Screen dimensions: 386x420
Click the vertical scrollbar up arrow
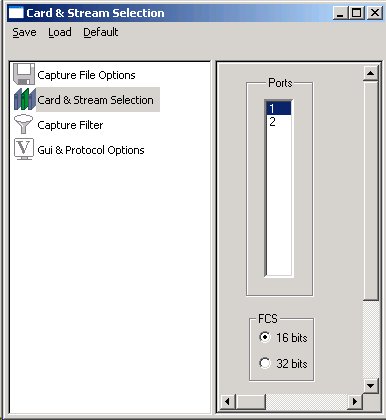click(371, 73)
